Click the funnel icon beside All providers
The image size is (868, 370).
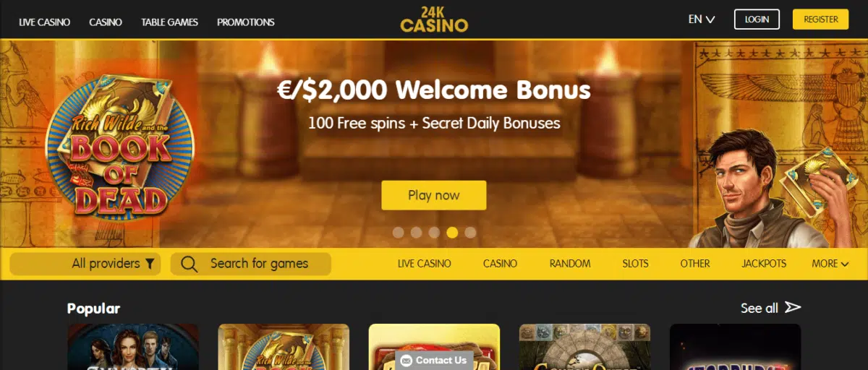[150, 264]
